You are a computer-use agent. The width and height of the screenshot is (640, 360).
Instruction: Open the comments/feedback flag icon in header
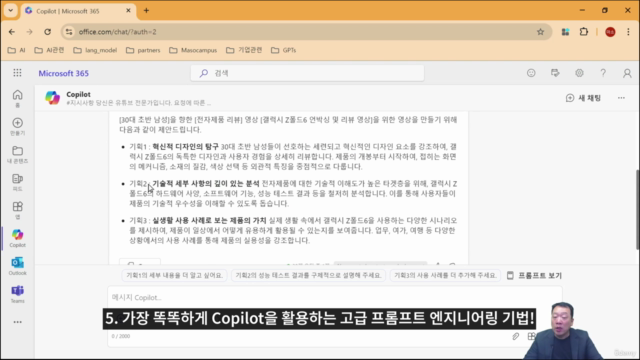(x=555, y=73)
